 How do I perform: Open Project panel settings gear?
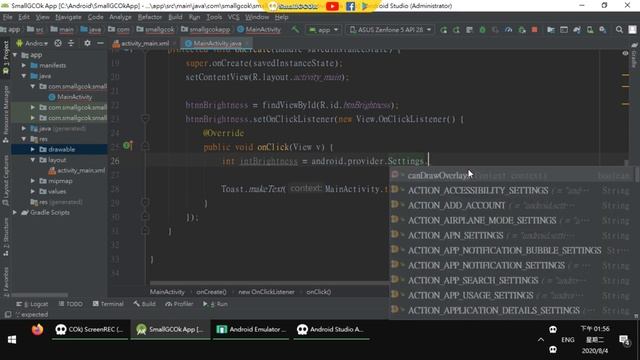coord(87,43)
